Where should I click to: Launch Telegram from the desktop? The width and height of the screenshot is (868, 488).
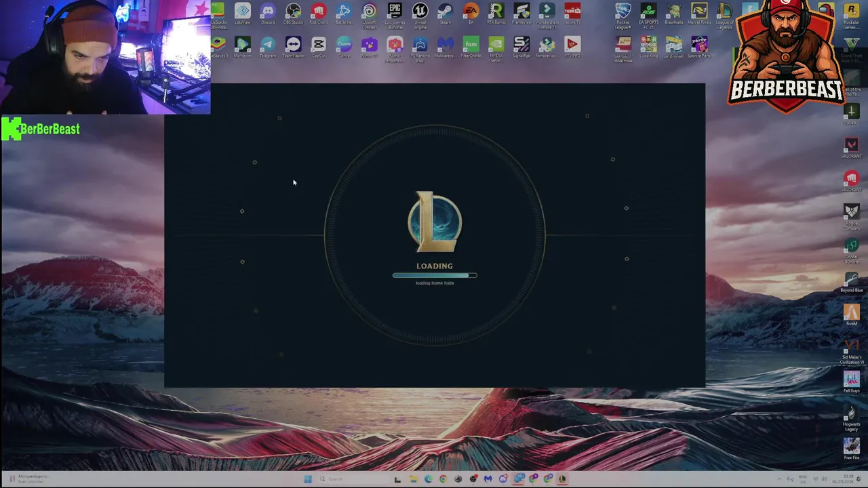pyautogui.click(x=268, y=47)
